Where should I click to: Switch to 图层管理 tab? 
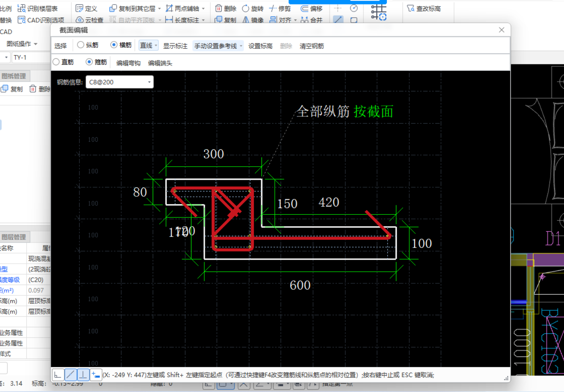point(14,237)
